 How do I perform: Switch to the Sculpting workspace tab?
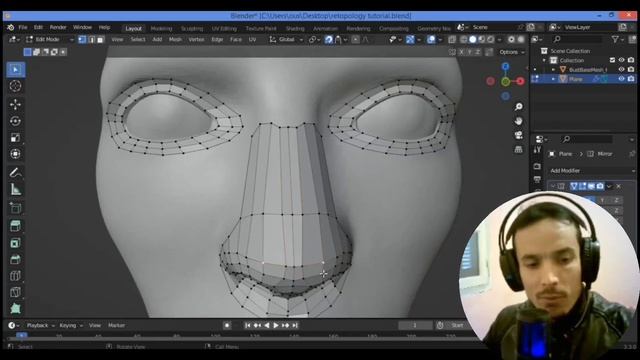coord(192,29)
